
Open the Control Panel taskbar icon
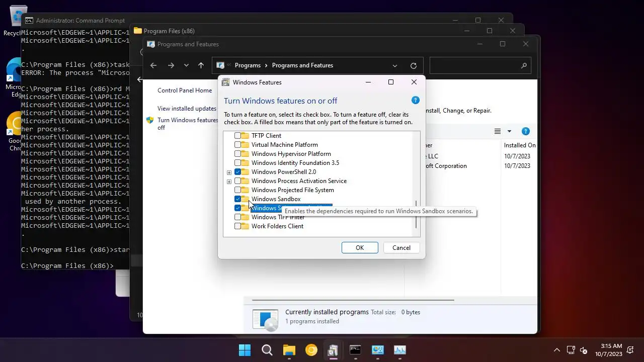378,350
